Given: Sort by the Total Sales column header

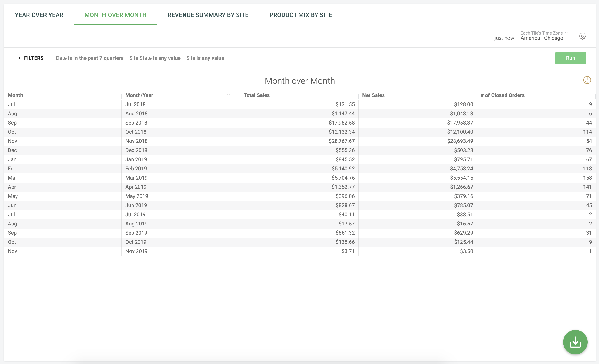Looking at the screenshot, I should (x=257, y=95).
